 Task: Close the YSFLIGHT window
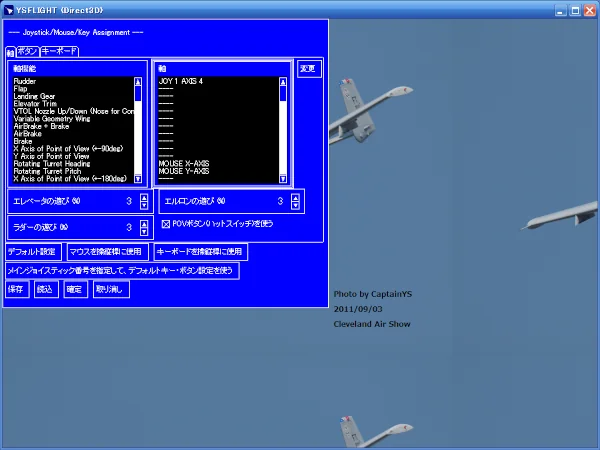(x=590, y=10)
